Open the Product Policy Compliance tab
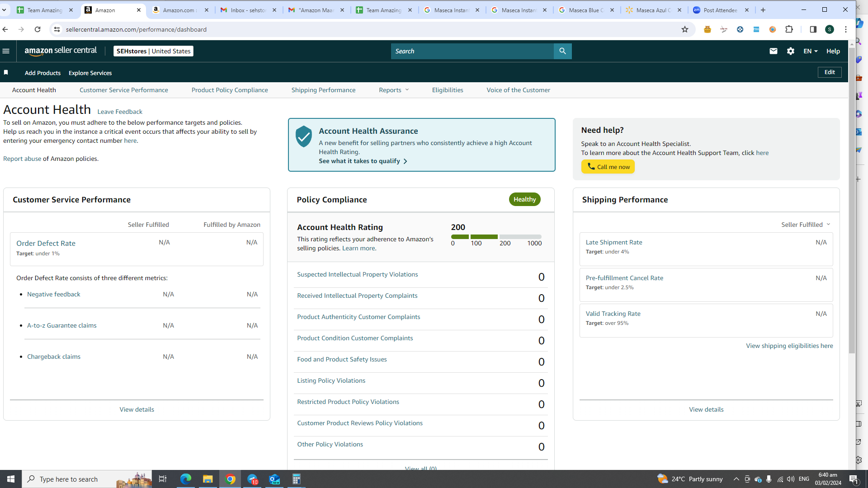The width and height of the screenshot is (868, 488). click(230, 90)
